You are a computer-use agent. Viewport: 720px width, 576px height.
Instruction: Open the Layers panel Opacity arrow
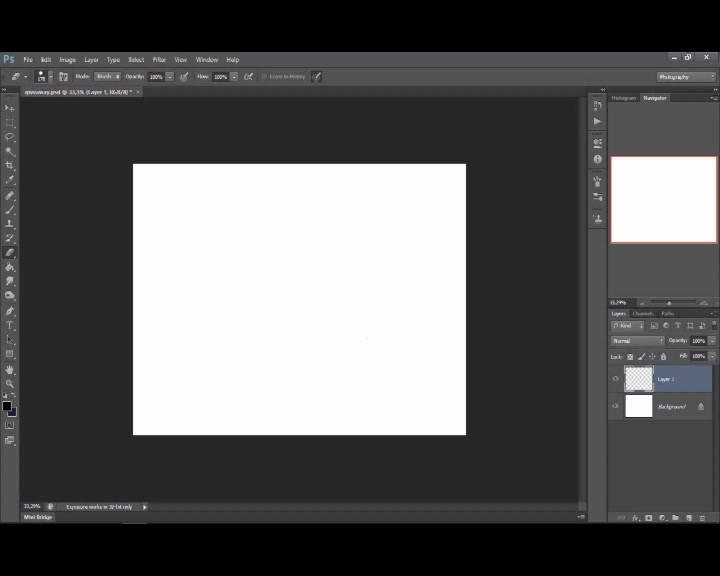pos(712,341)
